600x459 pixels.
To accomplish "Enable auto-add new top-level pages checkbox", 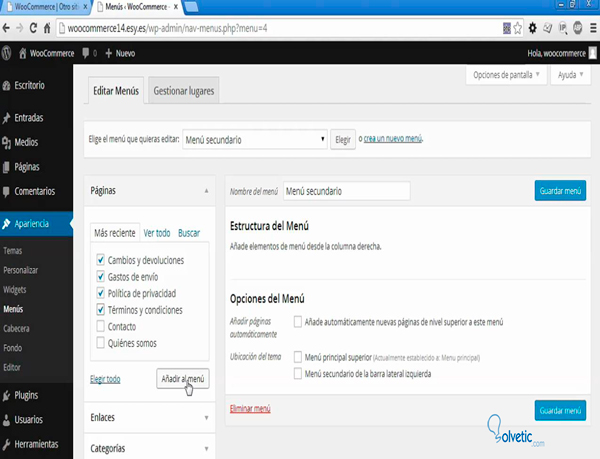I will tap(298, 322).
